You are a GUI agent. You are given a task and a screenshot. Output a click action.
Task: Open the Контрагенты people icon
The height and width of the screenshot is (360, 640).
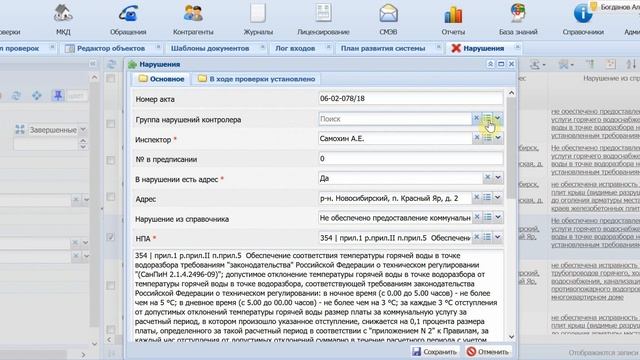tap(193, 13)
